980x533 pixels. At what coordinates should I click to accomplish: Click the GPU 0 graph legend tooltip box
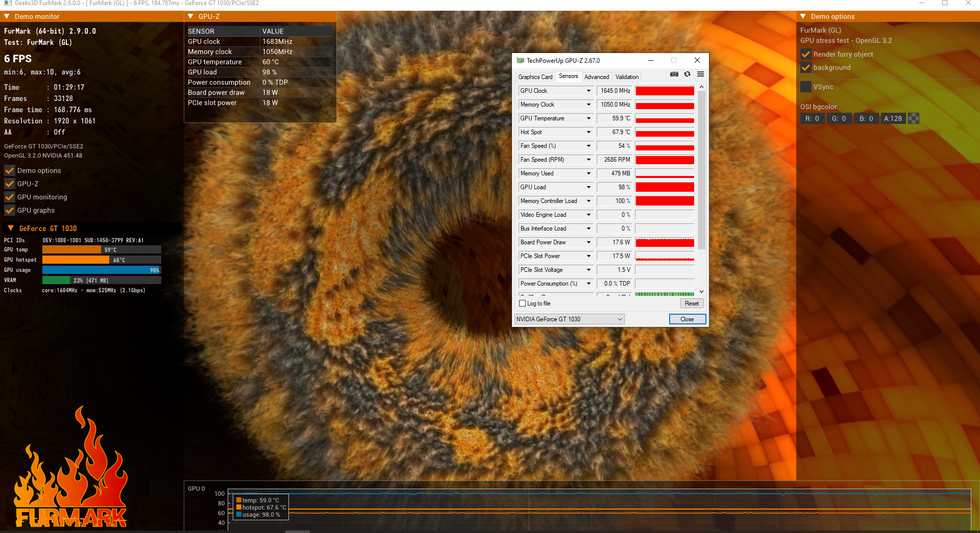point(261,507)
